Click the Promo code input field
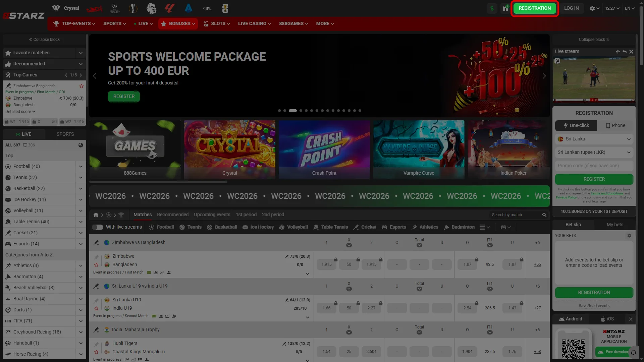This screenshot has width=644, height=362. (x=594, y=166)
